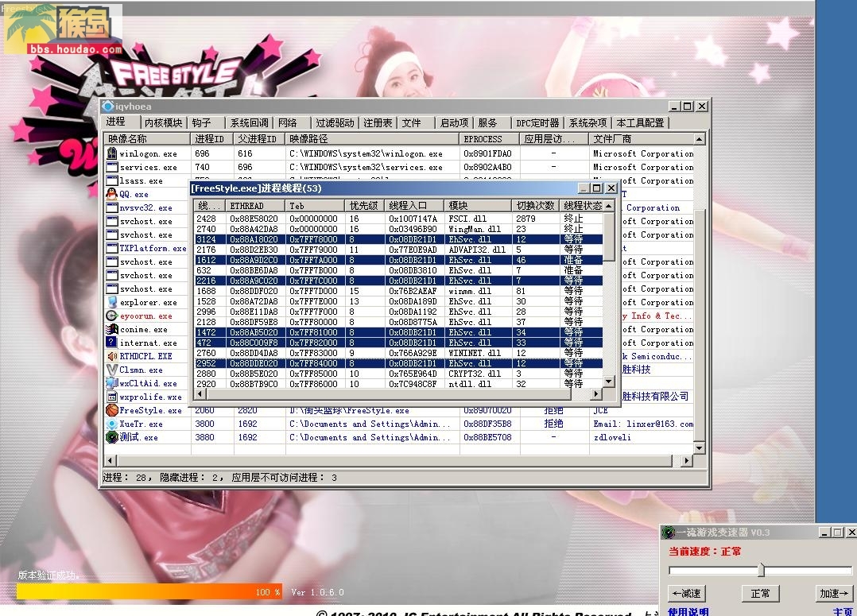Select thread 2428 FSCI.dll row
Screen dimensions: 857x616
click(399, 219)
